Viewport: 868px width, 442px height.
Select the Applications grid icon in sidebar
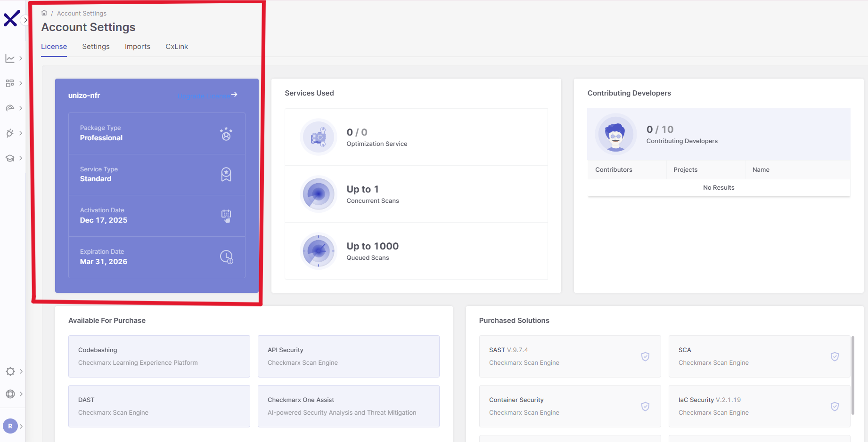click(x=10, y=83)
